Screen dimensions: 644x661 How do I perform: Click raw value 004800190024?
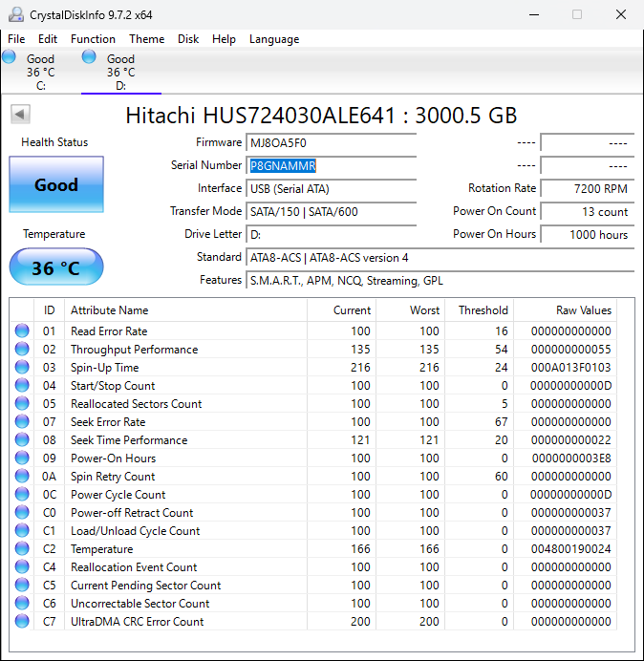571,549
